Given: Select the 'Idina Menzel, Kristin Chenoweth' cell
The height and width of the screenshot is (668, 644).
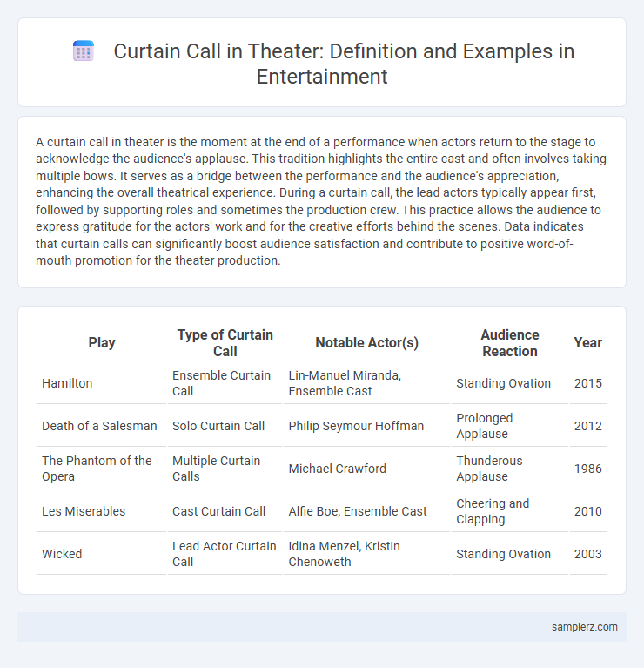Looking at the screenshot, I should (367, 553).
